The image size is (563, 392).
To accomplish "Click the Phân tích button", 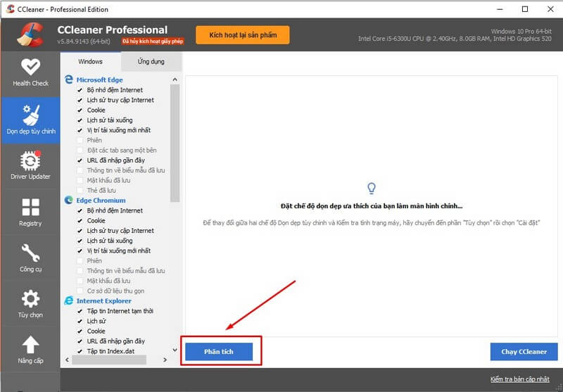I will [x=218, y=351].
